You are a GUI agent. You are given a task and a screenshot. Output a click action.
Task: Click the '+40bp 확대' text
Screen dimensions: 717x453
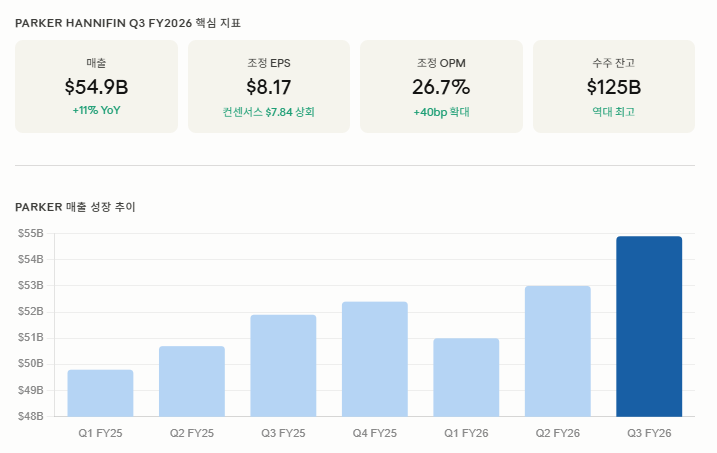tap(441, 112)
